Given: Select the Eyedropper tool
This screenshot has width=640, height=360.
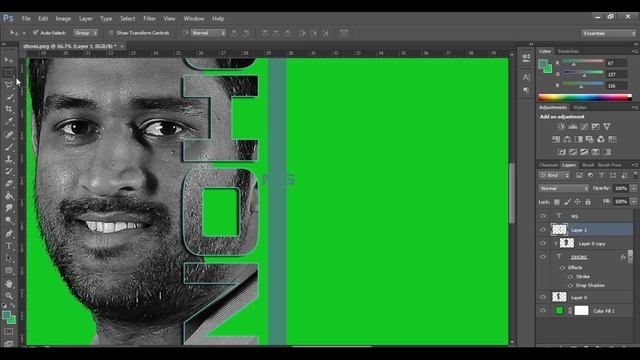Looking at the screenshot, I should 9,122.
